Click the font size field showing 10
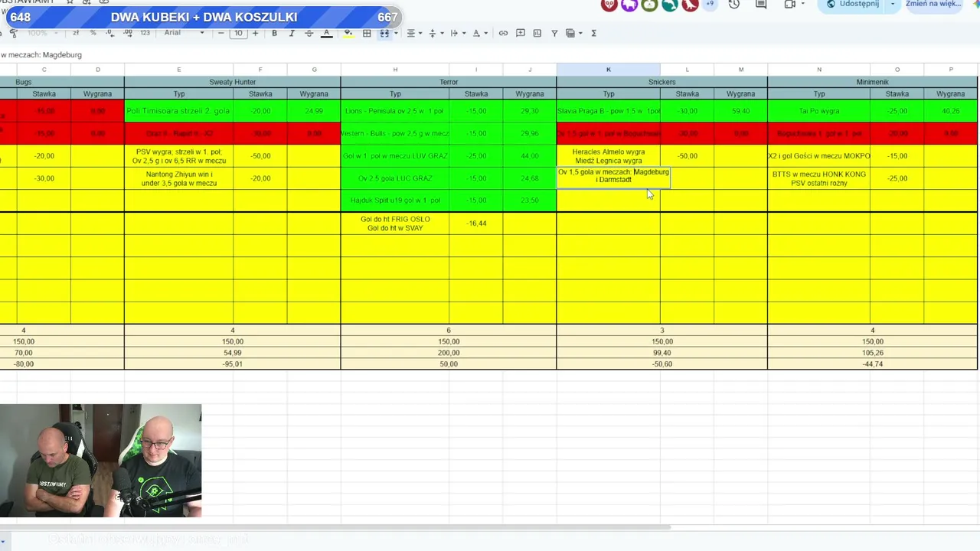This screenshot has width=980, height=551. [238, 33]
